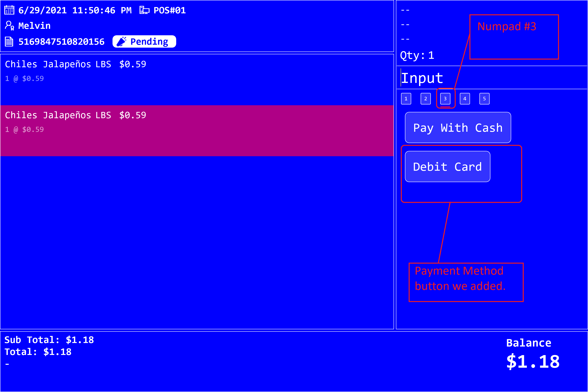Open numpad page 5
This screenshot has height=392, width=588.
(484, 99)
